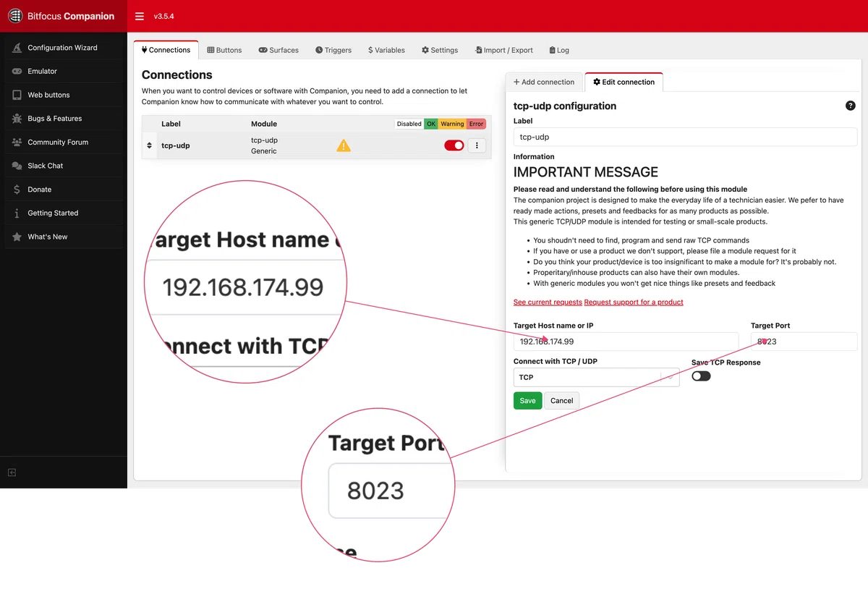The image size is (868, 589).
Task: Switch to the Connections tab
Action: pos(166,50)
